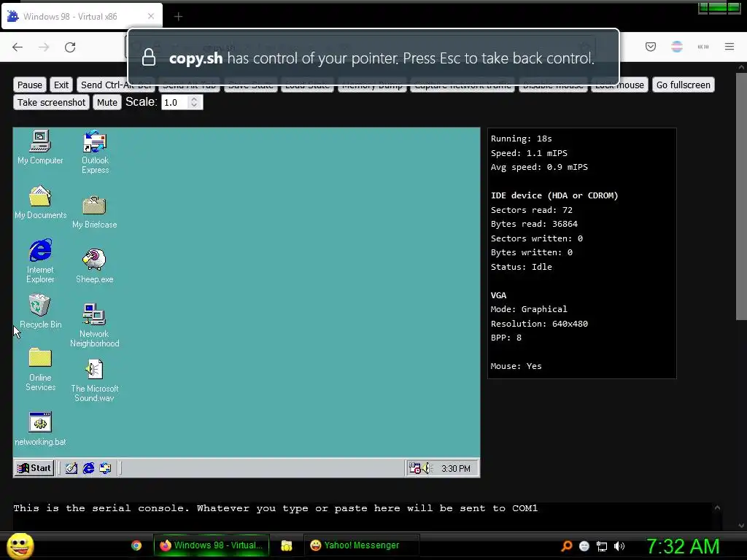Click the My Briefcase desktop icon
Viewport: 747px width, 560px height.
click(94, 211)
